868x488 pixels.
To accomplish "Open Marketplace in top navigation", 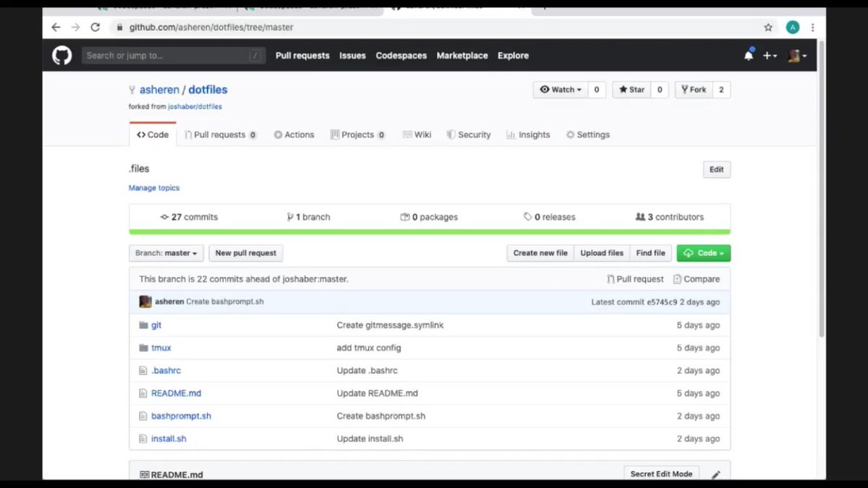I will coord(462,56).
